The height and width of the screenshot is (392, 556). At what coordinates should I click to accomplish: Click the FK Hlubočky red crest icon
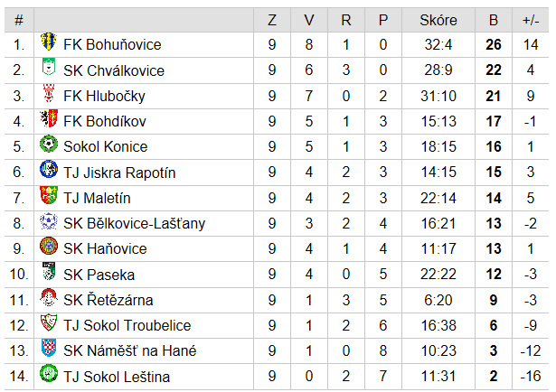point(49,93)
